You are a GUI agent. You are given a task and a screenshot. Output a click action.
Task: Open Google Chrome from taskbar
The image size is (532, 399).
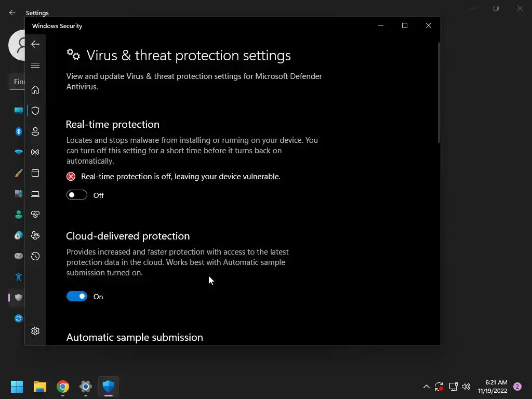[63, 387]
